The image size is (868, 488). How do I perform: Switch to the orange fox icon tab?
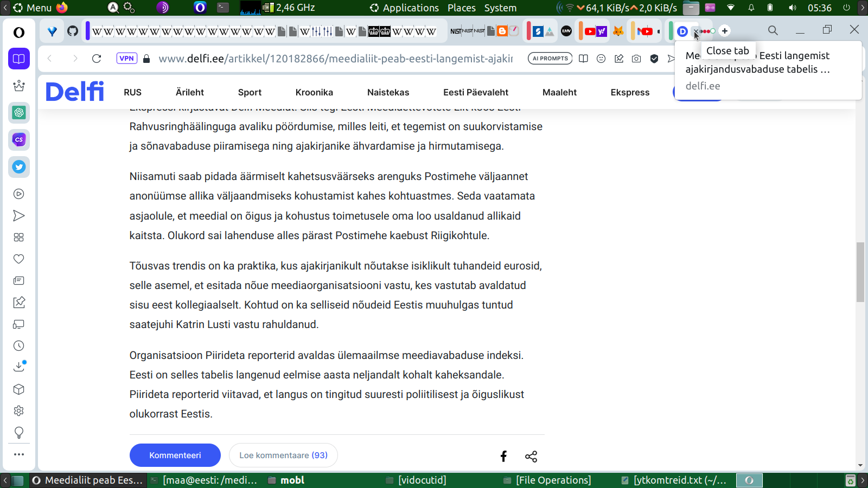[618, 31]
